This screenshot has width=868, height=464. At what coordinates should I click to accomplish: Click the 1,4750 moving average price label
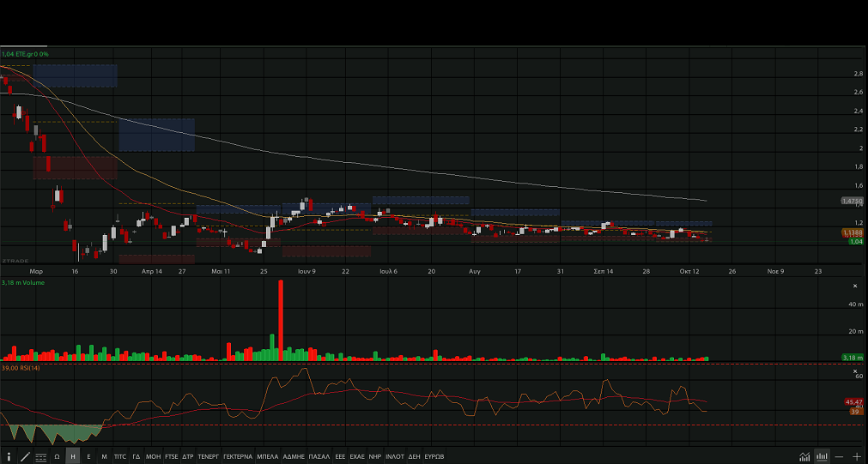tap(852, 201)
